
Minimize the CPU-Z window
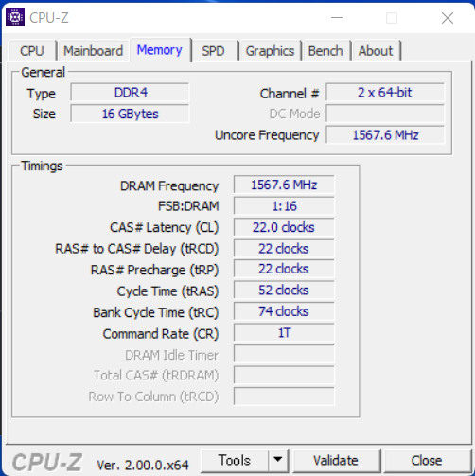tap(337, 18)
